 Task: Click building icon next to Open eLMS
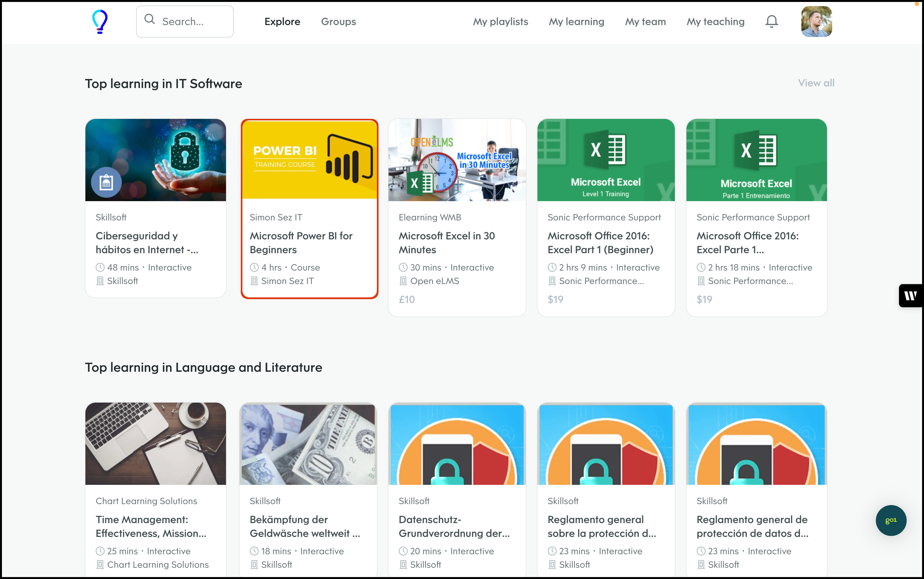tap(403, 281)
